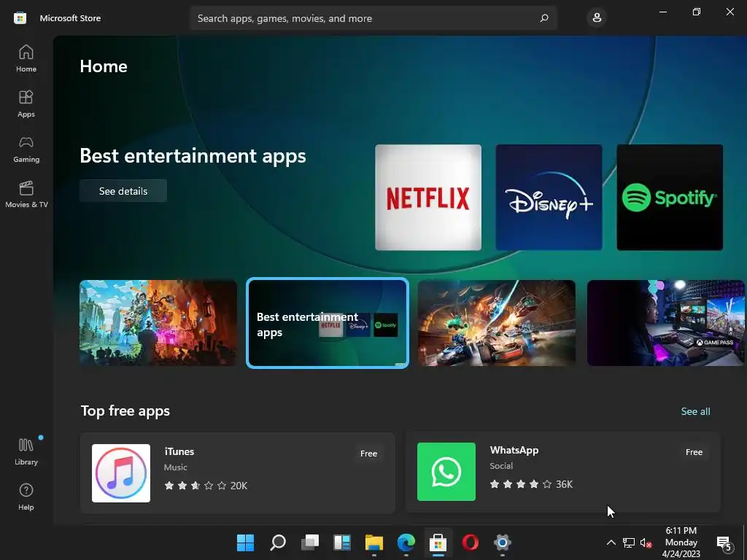747x560 pixels.
Task: Go to the Home section in sidebar
Action: pos(26,58)
